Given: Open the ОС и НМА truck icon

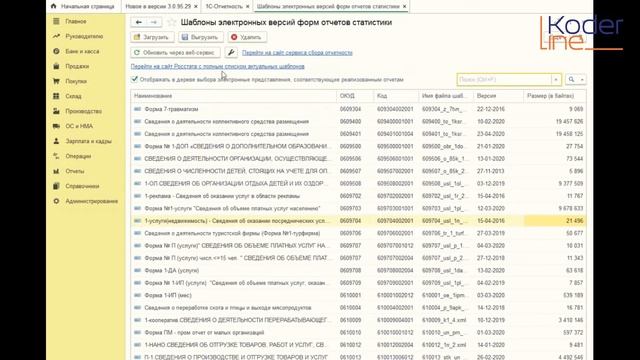Looking at the screenshot, I should coord(56,126).
